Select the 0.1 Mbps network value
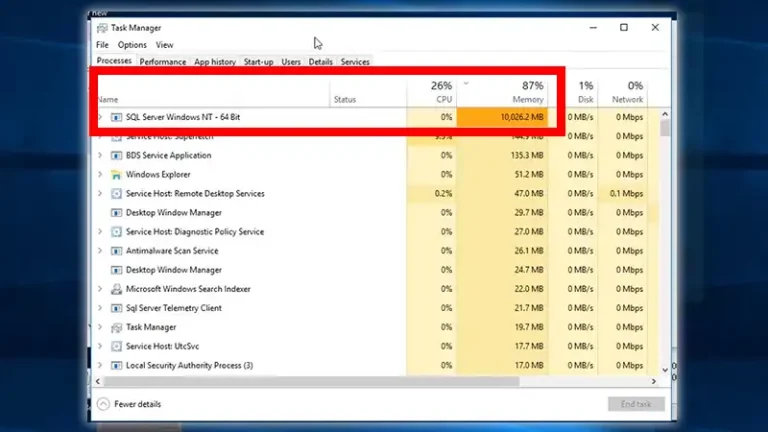Screen dimensions: 768x432 coord(626,193)
